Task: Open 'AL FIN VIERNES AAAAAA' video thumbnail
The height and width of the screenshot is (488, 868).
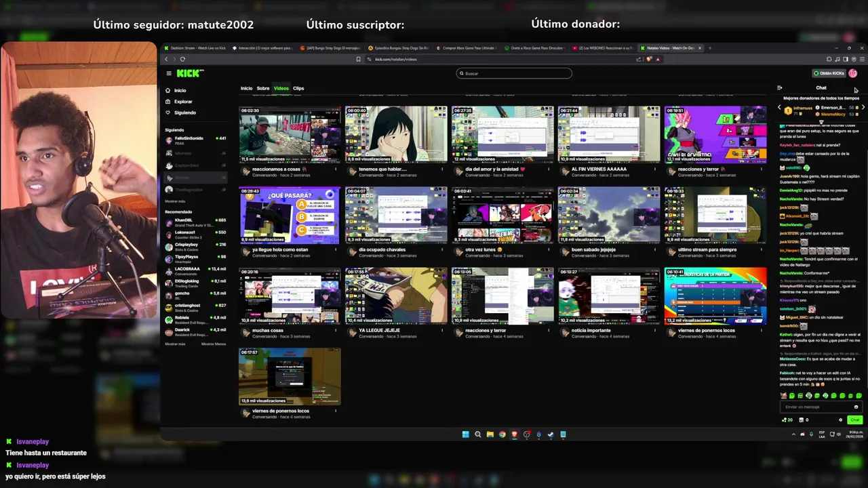Action: pyautogui.click(x=609, y=134)
